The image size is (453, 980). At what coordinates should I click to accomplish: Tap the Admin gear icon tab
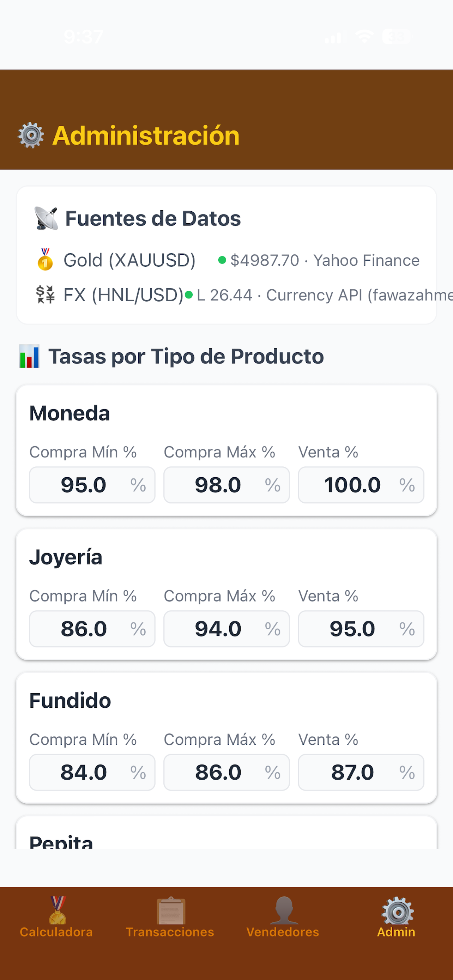pos(396,917)
